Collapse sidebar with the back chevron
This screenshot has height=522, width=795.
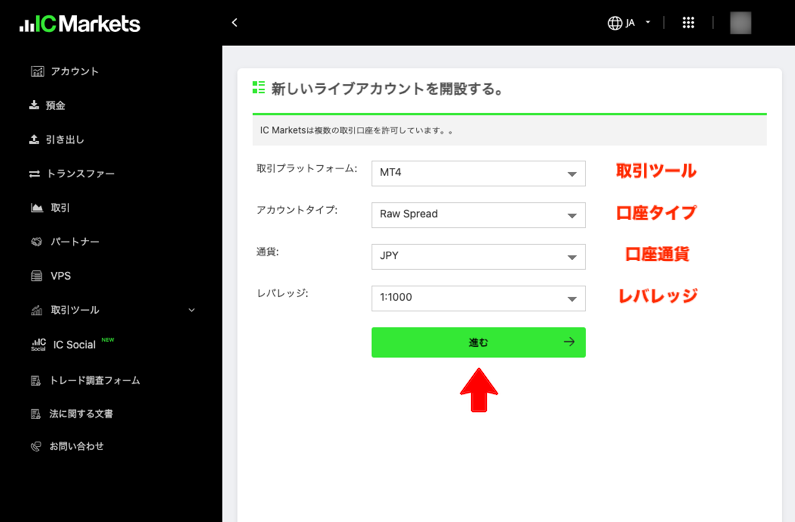pos(234,22)
